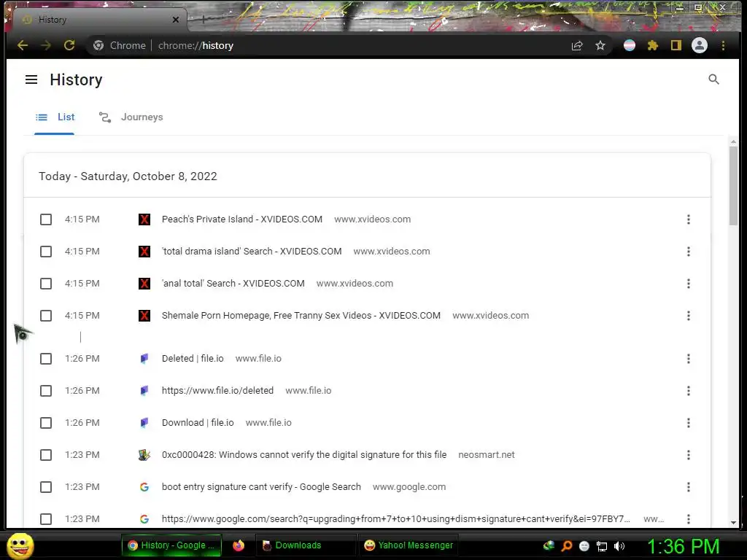Open Yahoo! Messenger from the taskbar
This screenshot has width=747, height=560.
[409, 545]
